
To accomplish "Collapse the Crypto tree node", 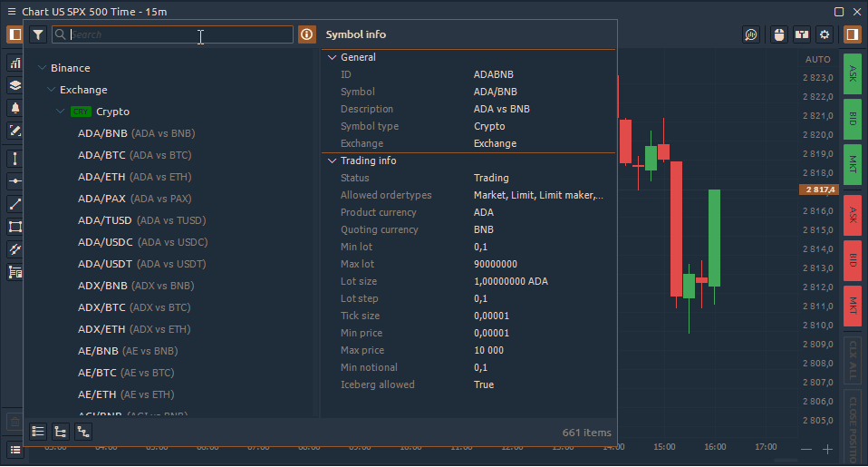I will 61,112.
